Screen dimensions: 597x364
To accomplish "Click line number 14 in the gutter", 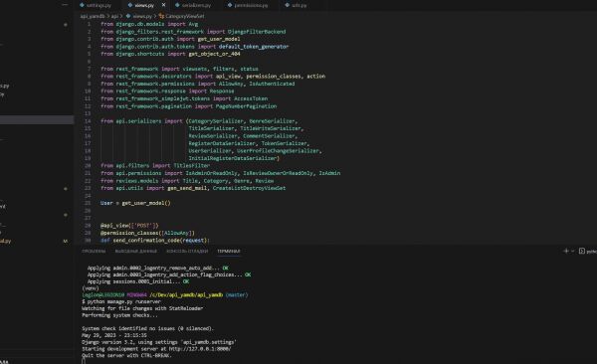I will point(88,121).
